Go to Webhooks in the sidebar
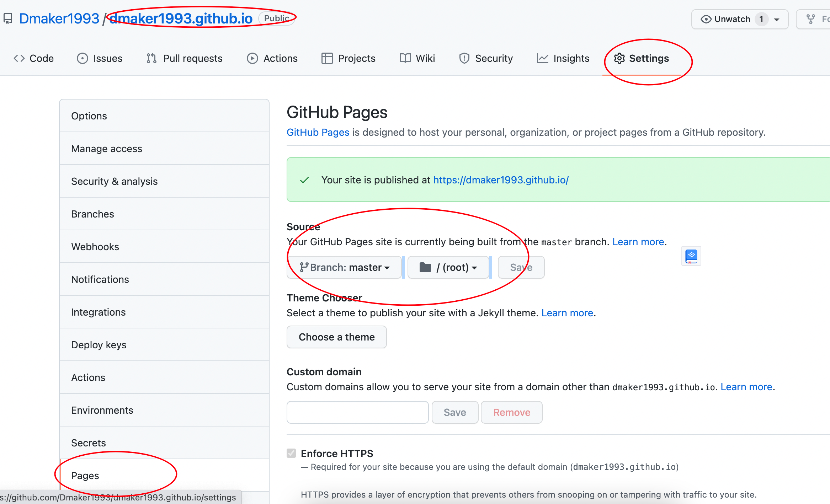This screenshot has width=830, height=504. [164, 247]
